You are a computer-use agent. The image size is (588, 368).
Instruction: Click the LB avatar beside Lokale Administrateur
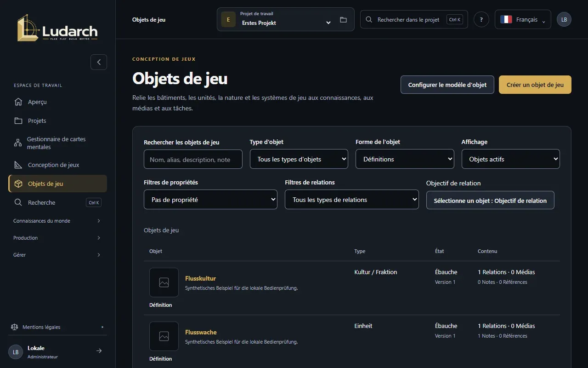pos(16,352)
